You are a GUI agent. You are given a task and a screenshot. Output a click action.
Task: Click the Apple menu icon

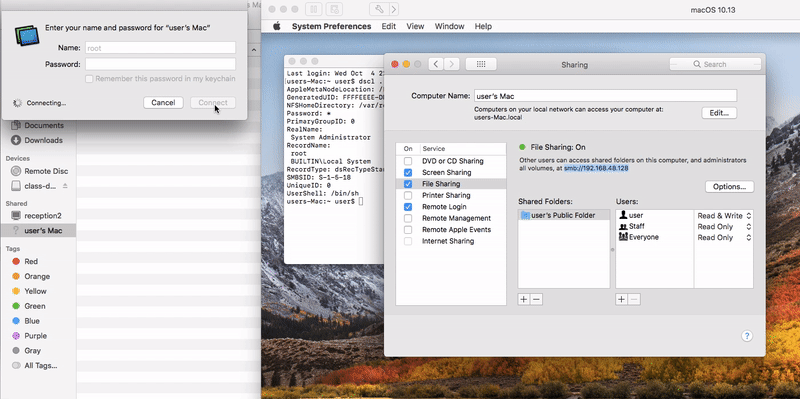[x=276, y=26]
